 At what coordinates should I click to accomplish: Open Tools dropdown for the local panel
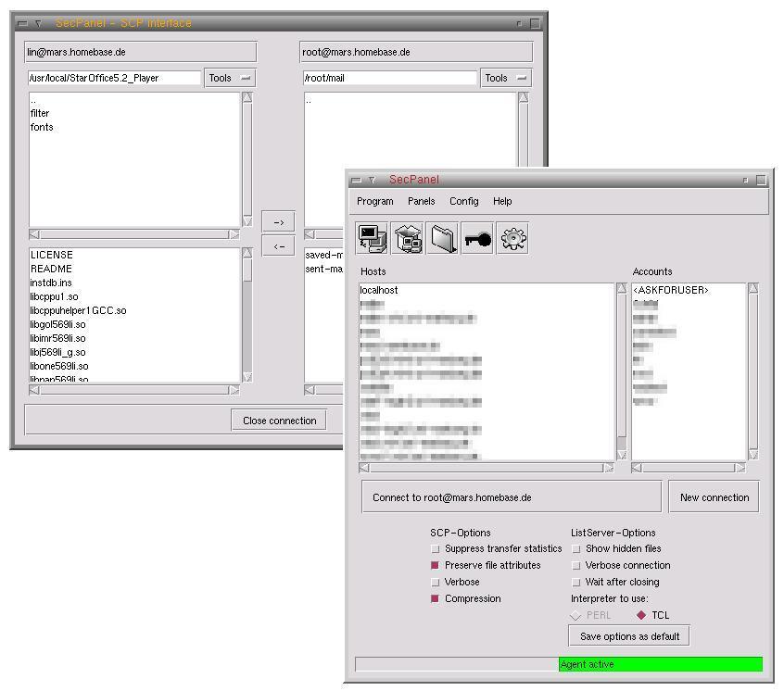(x=230, y=79)
